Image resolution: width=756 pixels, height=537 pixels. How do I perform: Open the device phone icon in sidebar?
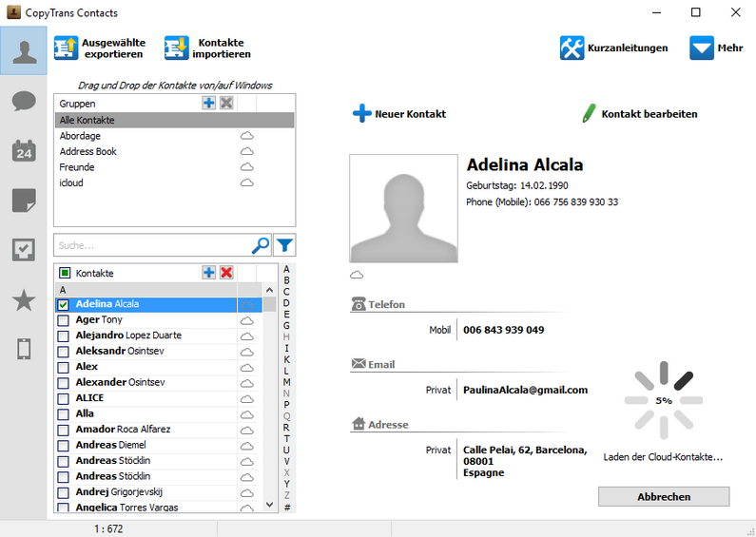coord(24,349)
